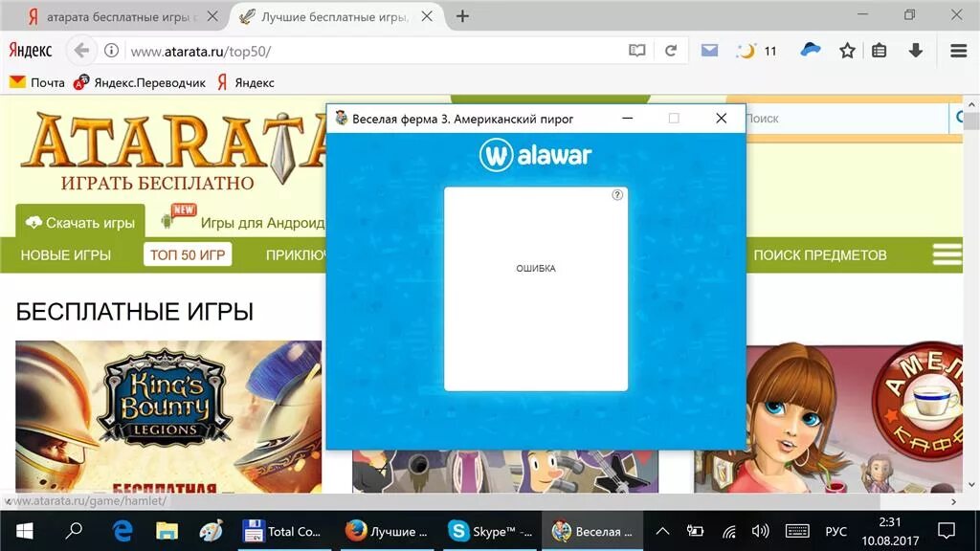Open the touch keyboard icon in the tray

(x=797, y=531)
